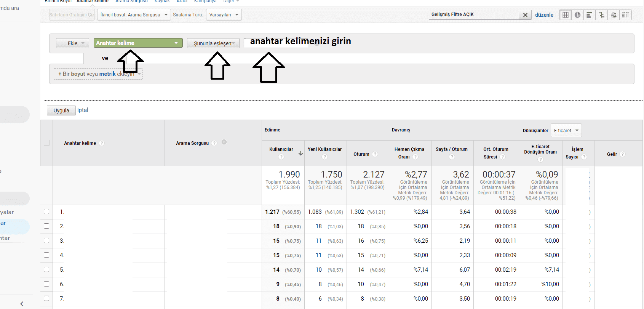The width and height of the screenshot is (644, 309).
Task: Click the Uygula button
Action: click(61, 110)
